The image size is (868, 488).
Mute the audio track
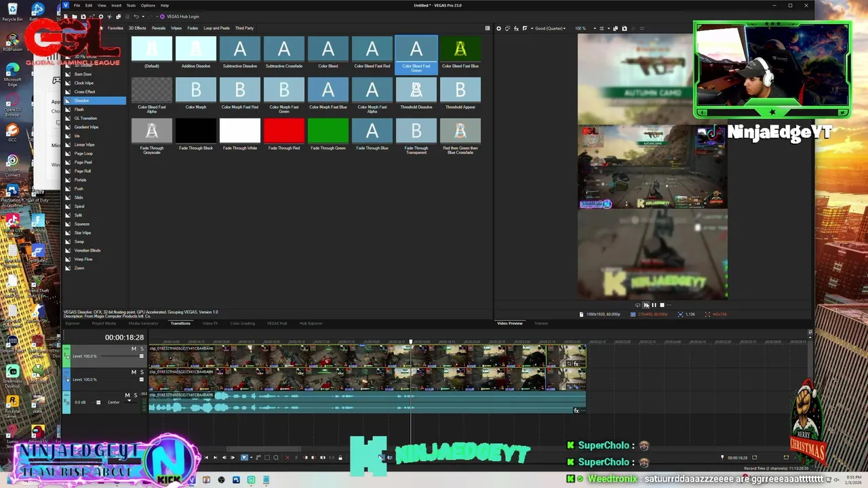tap(127, 395)
